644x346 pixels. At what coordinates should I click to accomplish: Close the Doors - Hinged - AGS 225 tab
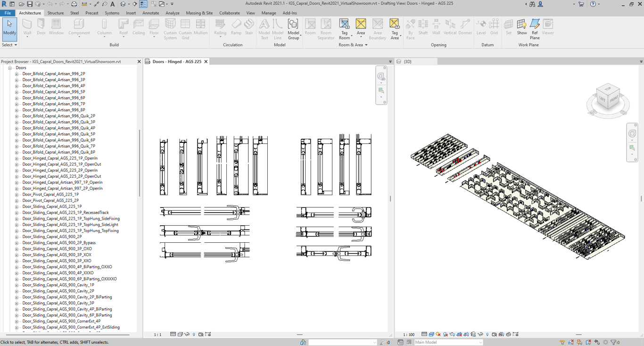click(x=206, y=62)
